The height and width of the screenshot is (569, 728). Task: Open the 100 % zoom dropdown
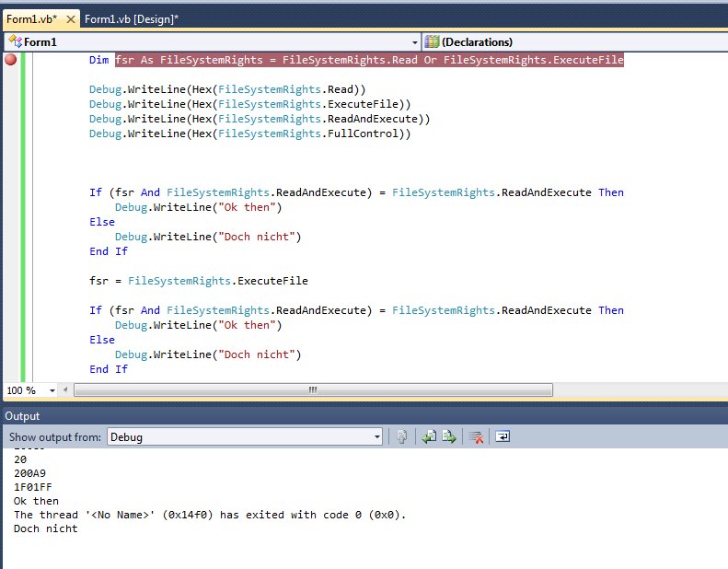[52, 390]
